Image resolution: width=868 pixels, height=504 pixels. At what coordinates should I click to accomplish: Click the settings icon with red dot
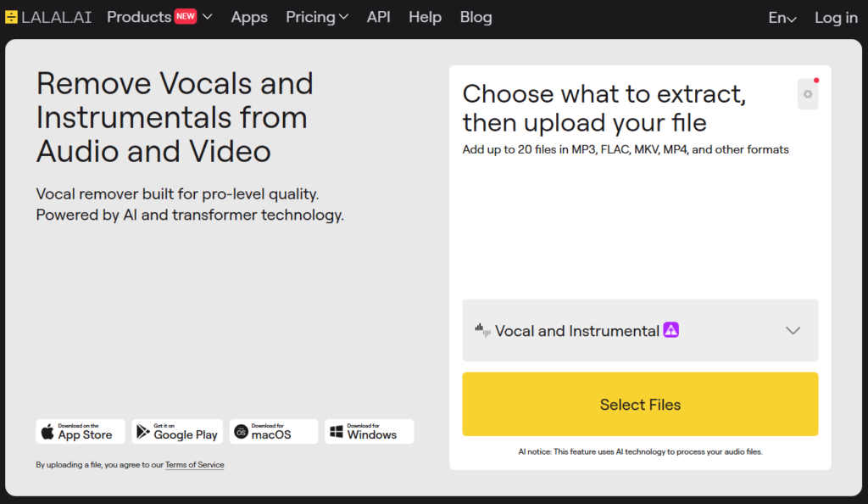pyautogui.click(x=808, y=93)
